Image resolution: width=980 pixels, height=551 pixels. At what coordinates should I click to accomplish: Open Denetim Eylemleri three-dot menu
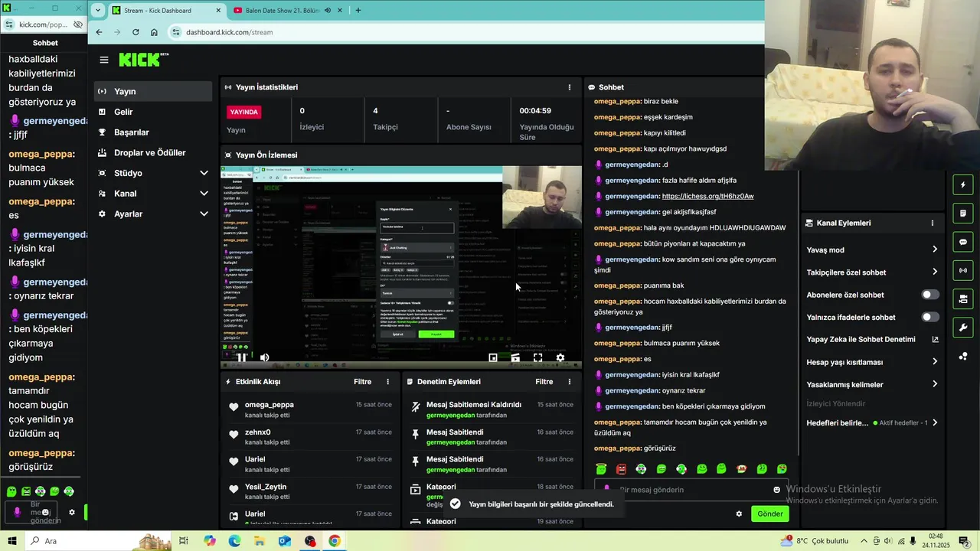569,382
